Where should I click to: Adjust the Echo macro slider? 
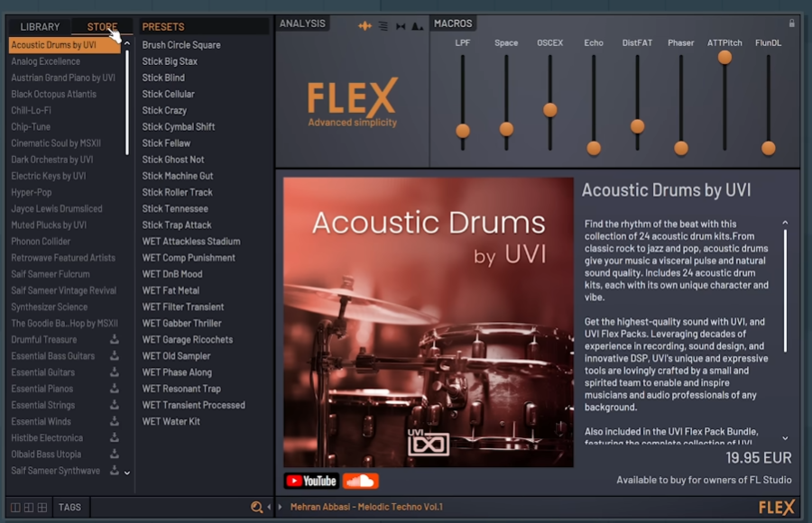[x=594, y=148]
